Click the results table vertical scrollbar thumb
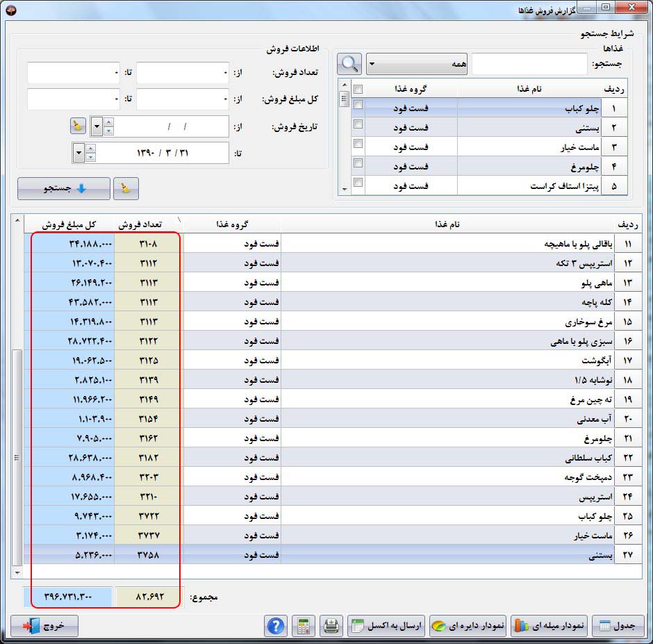 point(17,457)
